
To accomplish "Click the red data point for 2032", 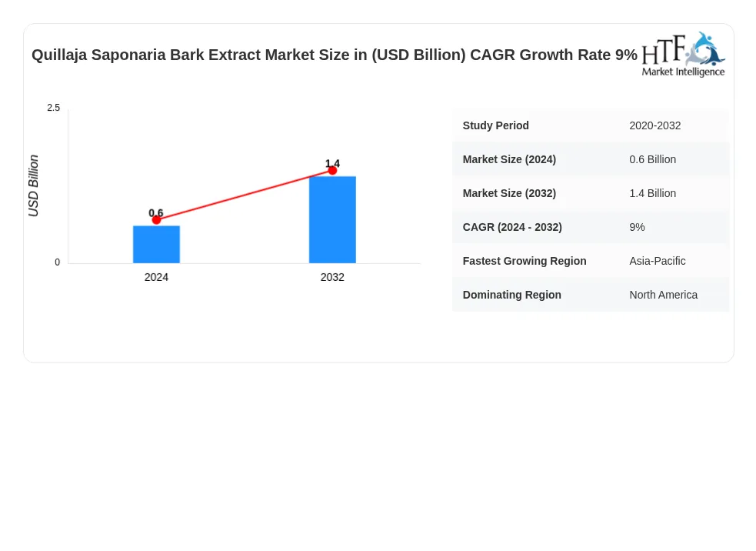I will pyautogui.click(x=332, y=170).
